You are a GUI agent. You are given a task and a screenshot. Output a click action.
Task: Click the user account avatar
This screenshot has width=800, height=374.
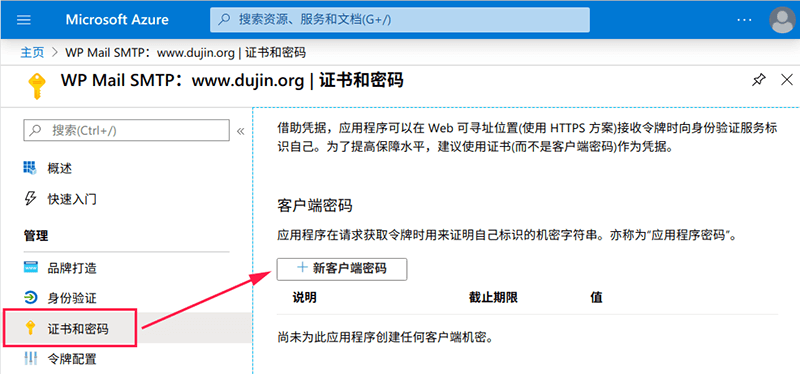coord(782,20)
